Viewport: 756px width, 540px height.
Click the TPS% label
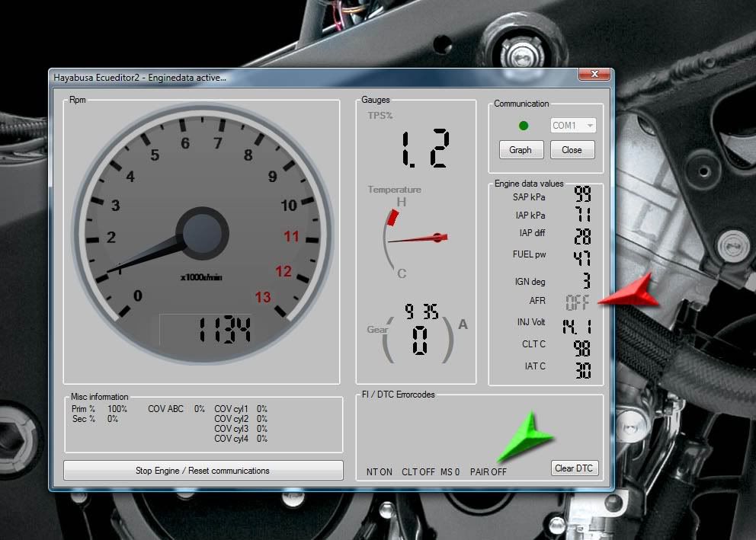click(380, 116)
